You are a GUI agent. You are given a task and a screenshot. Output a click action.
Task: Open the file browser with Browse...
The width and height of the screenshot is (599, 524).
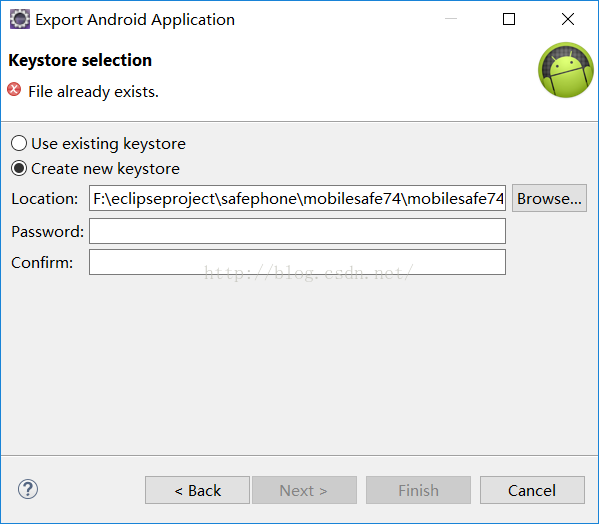(549, 198)
